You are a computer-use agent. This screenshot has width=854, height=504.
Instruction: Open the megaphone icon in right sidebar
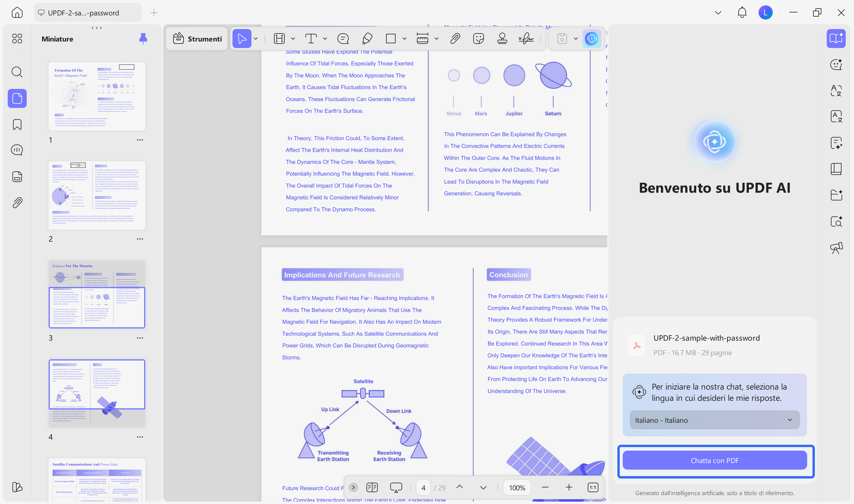[x=836, y=248]
